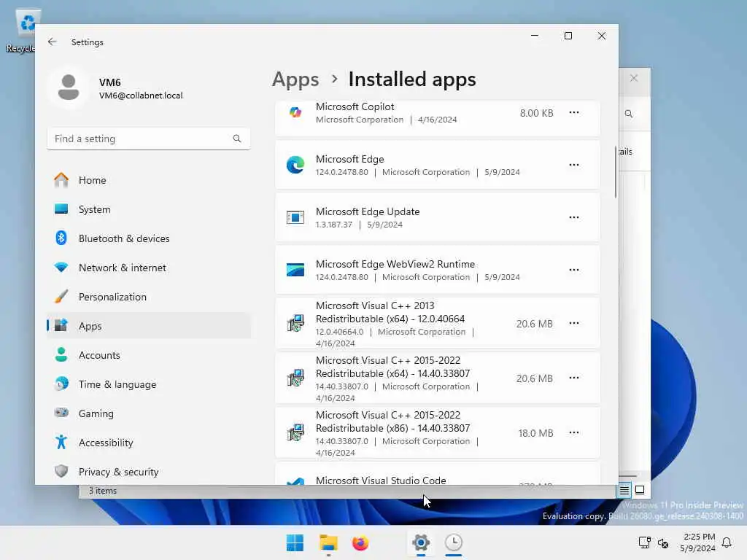Open Accessibility settings
747x560 pixels.
click(x=149, y=443)
